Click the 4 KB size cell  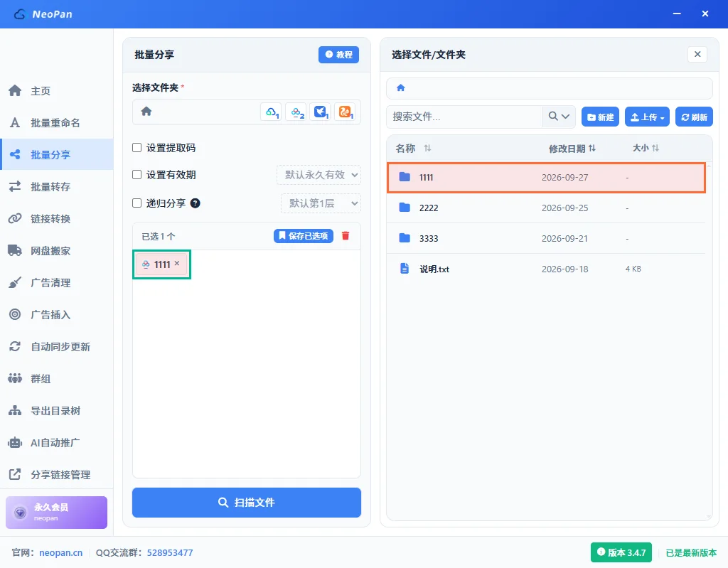point(633,269)
